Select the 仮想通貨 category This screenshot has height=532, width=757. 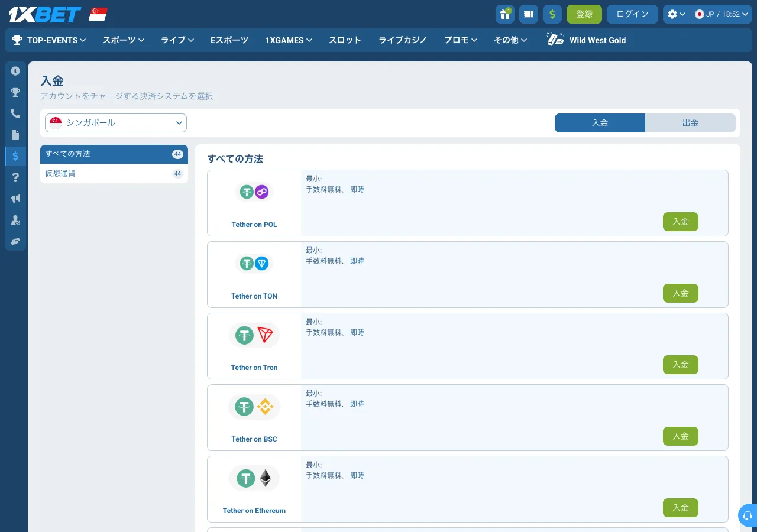click(x=114, y=174)
